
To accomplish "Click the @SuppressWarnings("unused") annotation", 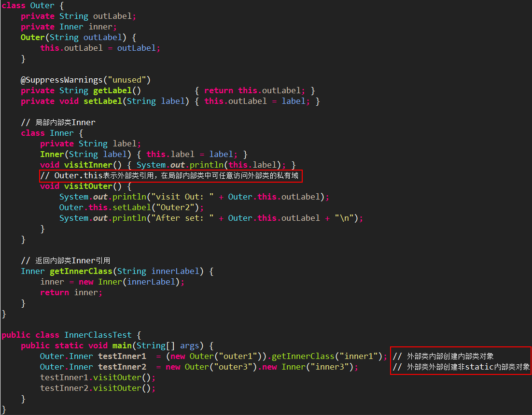I will (x=85, y=80).
